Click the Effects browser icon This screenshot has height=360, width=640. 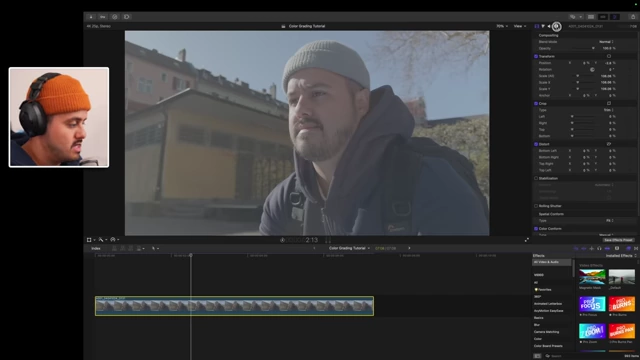point(628,248)
